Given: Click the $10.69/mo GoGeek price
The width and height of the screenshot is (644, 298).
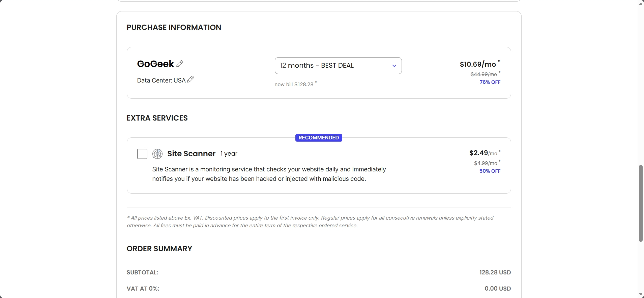Looking at the screenshot, I should pos(478,64).
